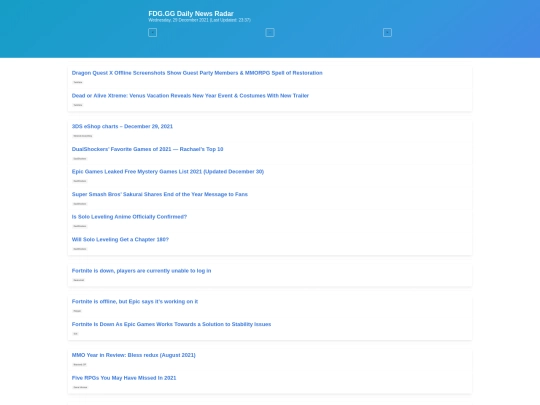The width and height of the screenshot is (540, 405).
Task: Open 'Fortnite Is Down As Epic Games Works' article
Action: (171, 324)
